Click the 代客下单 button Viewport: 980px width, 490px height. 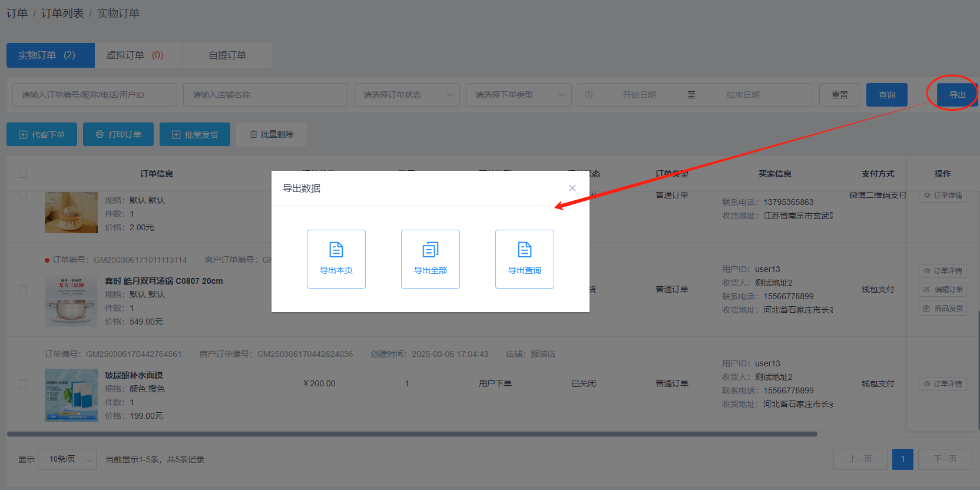pyautogui.click(x=42, y=134)
